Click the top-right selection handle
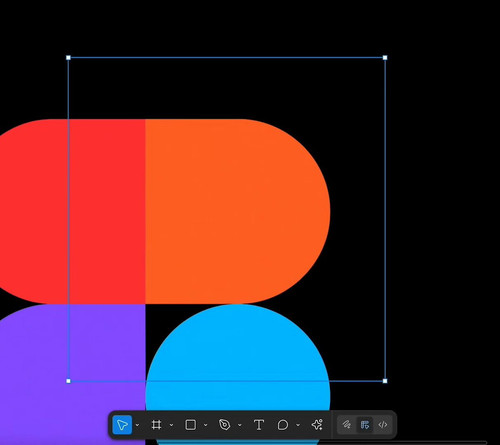 click(385, 58)
